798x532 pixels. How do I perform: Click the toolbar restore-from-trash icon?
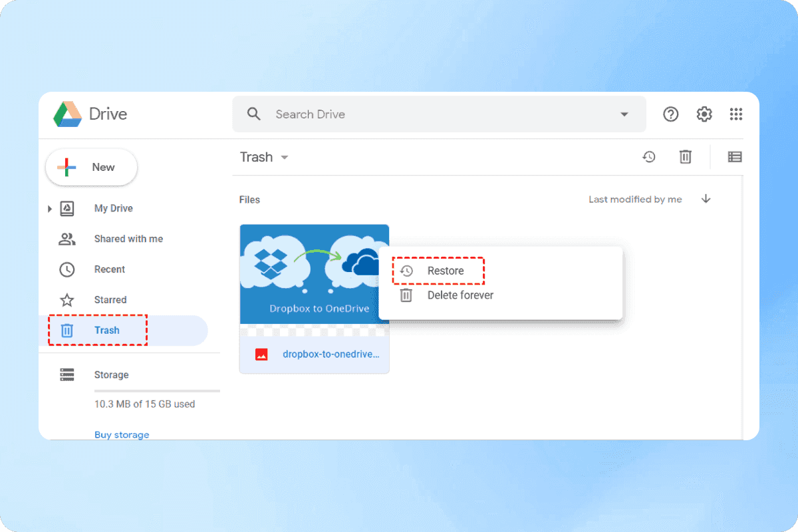pos(648,157)
